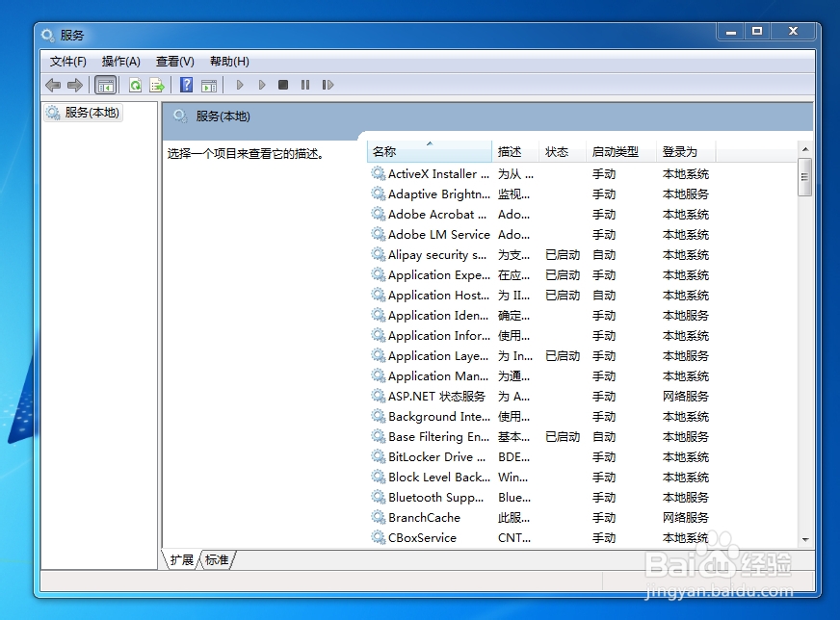
Task: Click the Restart Service toolbar icon
Action: click(x=328, y=85)
